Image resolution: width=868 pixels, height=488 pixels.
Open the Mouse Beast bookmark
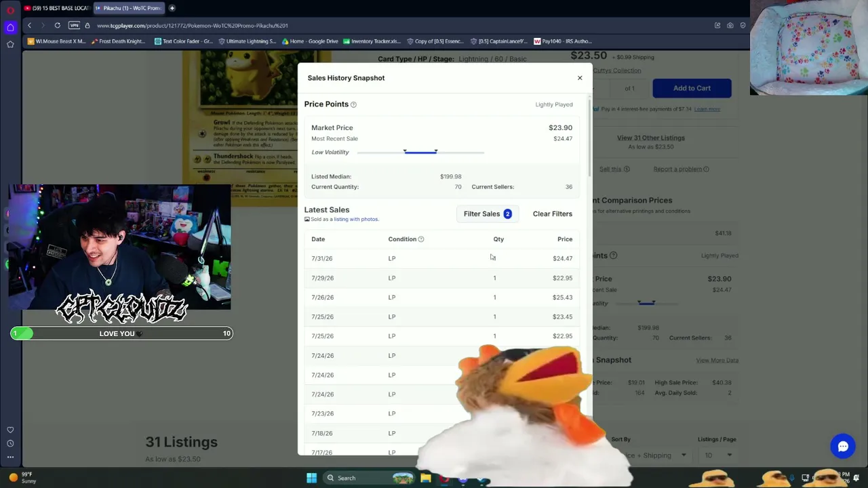pyautogui.click(x=57, y=41)
